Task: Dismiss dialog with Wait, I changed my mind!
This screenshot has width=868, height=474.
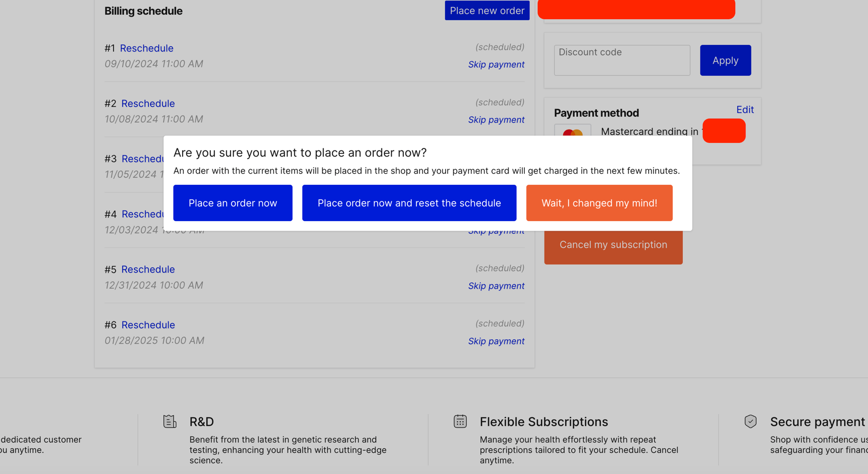Action: [599, 202]
